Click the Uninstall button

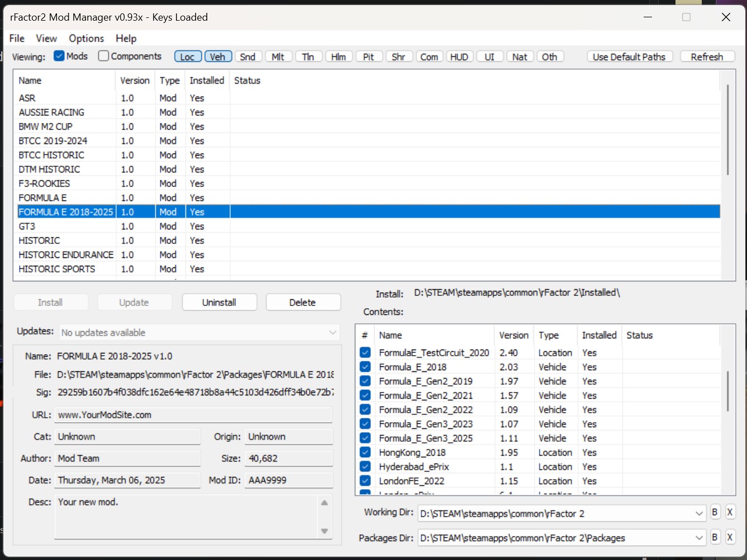pyautogui.click(x=219, y=302)
